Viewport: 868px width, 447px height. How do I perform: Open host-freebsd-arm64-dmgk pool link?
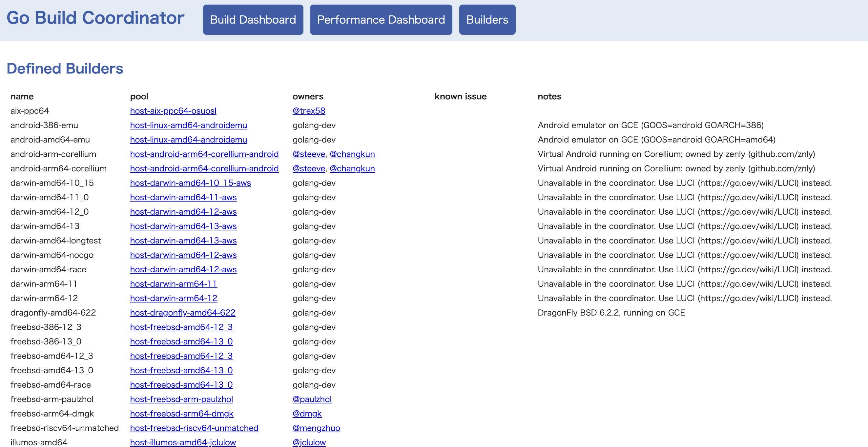coord(182,414)
